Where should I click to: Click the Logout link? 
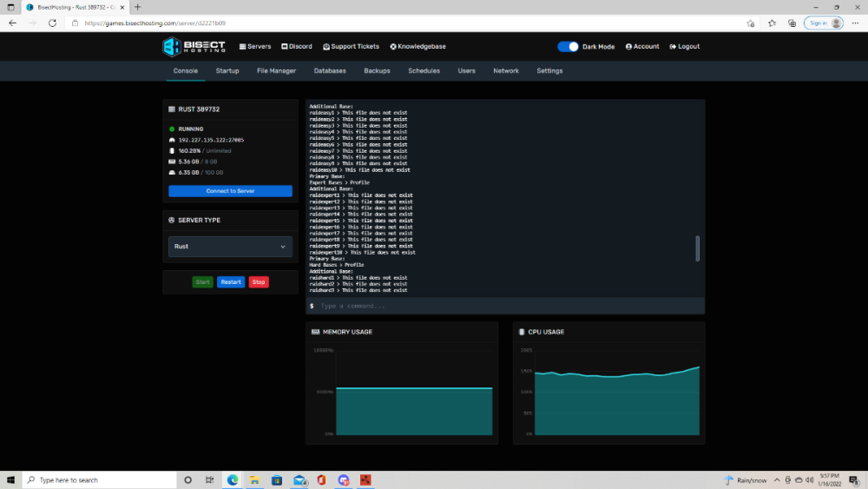coord(685,47)
